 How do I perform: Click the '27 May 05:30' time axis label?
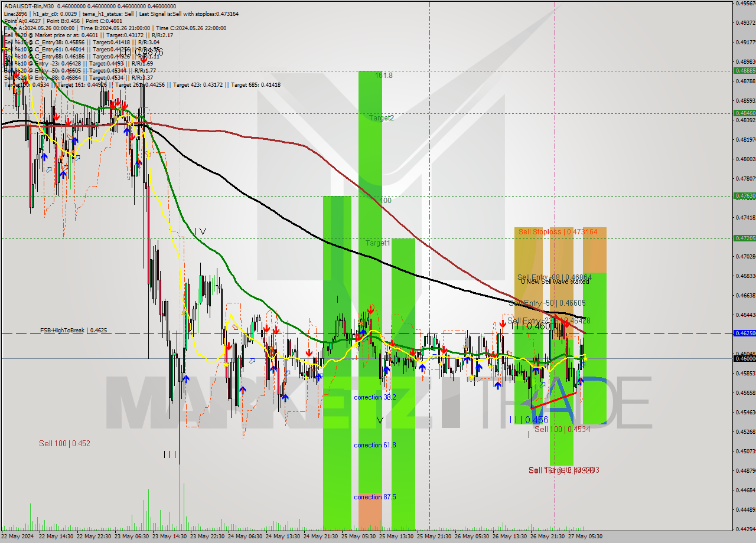pyautogui.click(x=585, y=537)
